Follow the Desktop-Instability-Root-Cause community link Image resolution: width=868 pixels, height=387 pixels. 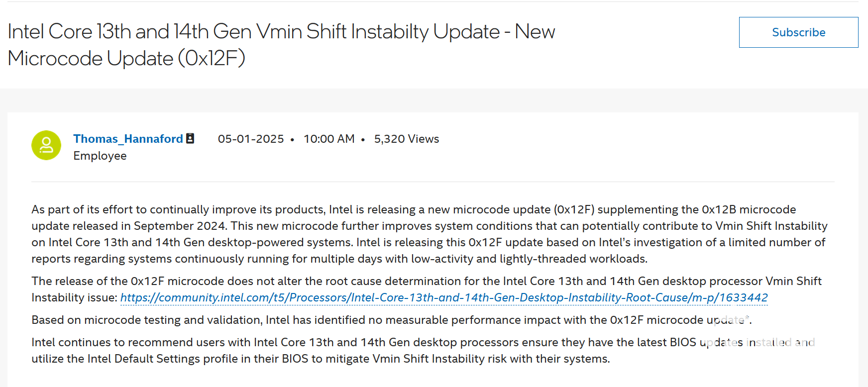tap(444, 297)
